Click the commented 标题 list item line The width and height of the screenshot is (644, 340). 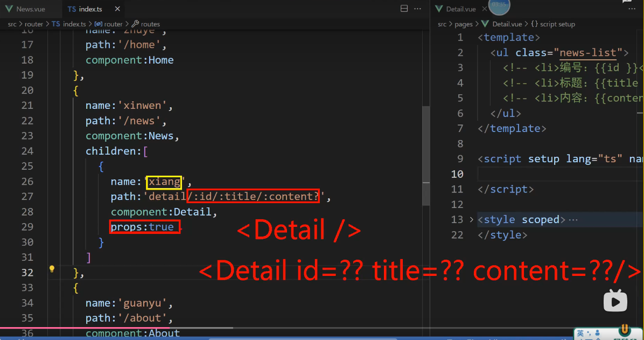point(573,82)
